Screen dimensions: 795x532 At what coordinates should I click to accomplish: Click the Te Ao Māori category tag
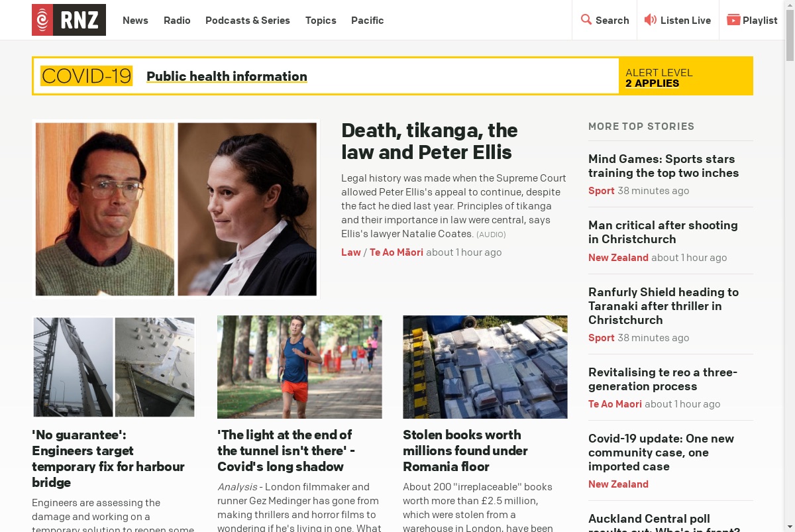pos(396,252)
